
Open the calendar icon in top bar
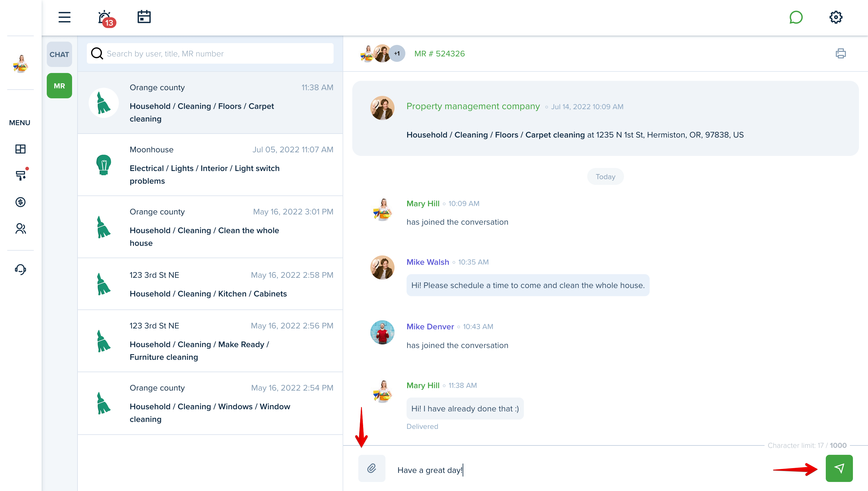pyautogui.click(x=144, y=17)
